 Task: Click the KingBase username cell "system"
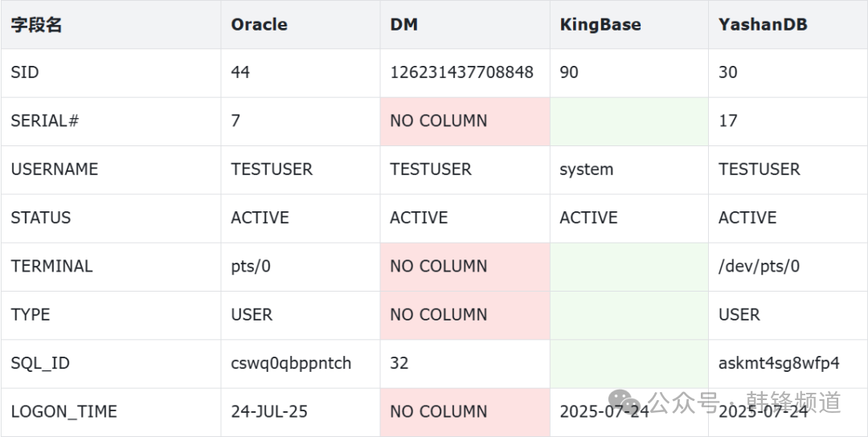pyautogui.click(x=587, y=169)
